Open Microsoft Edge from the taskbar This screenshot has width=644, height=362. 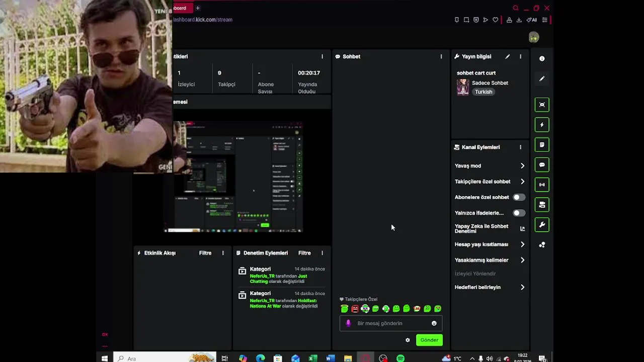(260, 358)
